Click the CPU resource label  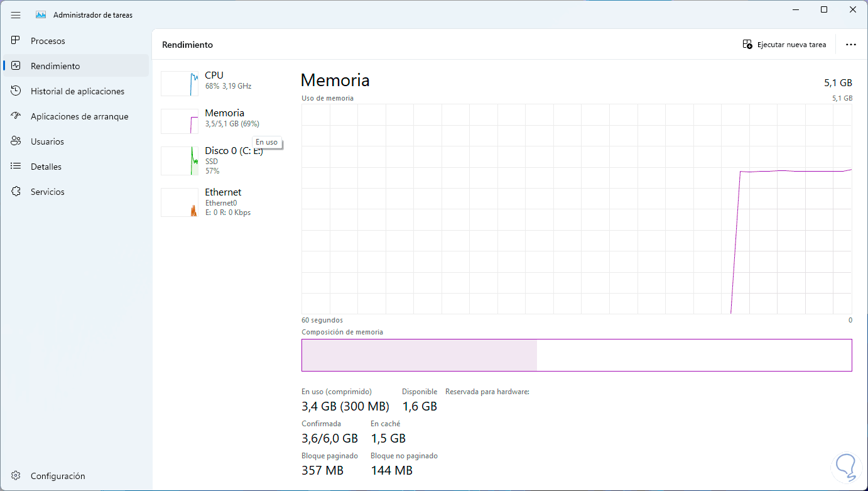pos(214,75)
